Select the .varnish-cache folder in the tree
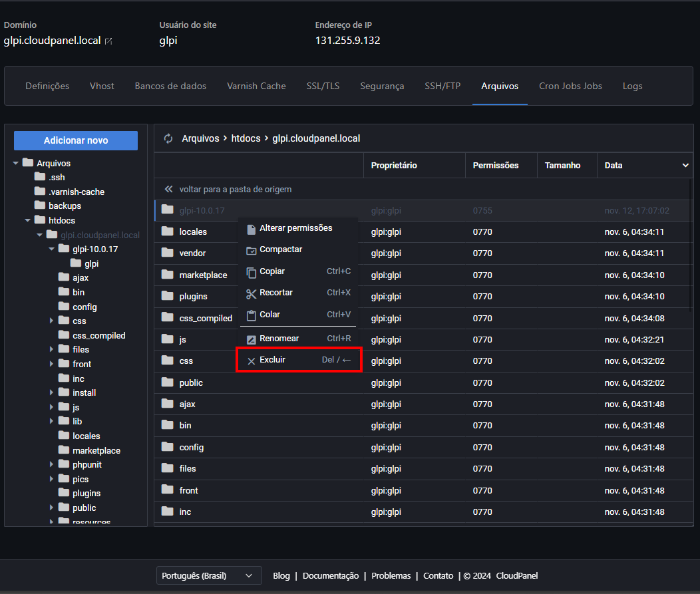 point(77,192)
